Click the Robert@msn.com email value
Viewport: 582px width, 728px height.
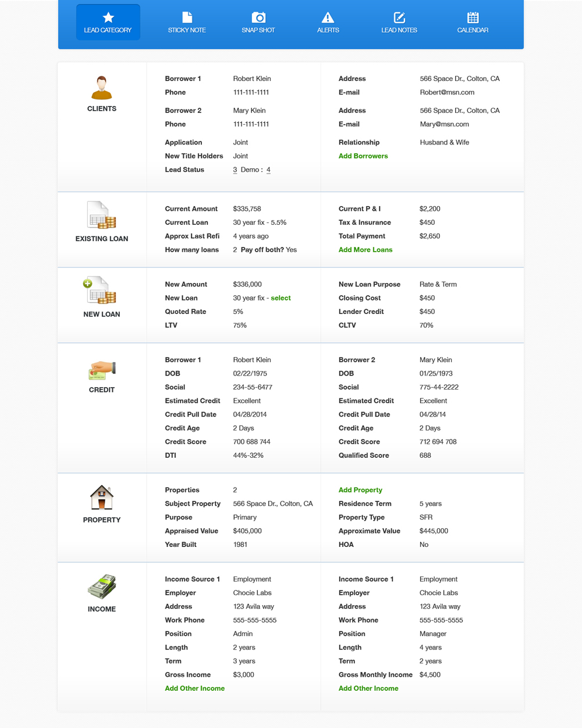pos(447,93)
